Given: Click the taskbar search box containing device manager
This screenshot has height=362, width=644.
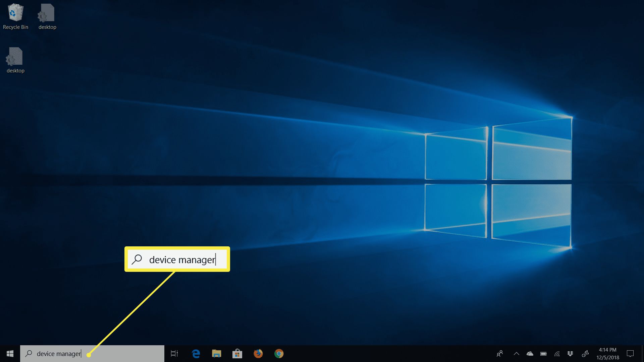Looking at the screenshot, I should click(x=92, y=354).
